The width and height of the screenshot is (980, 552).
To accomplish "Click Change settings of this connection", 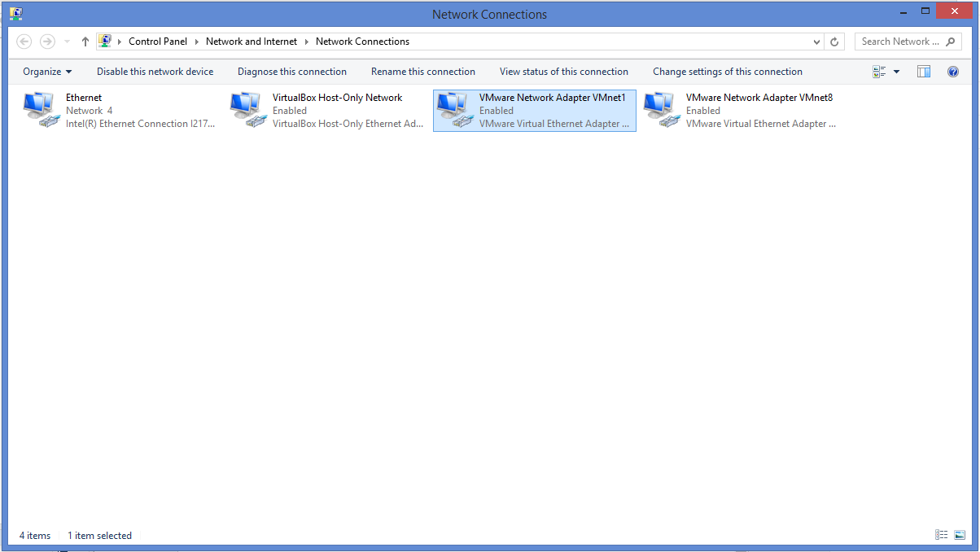I will (728, 72).
